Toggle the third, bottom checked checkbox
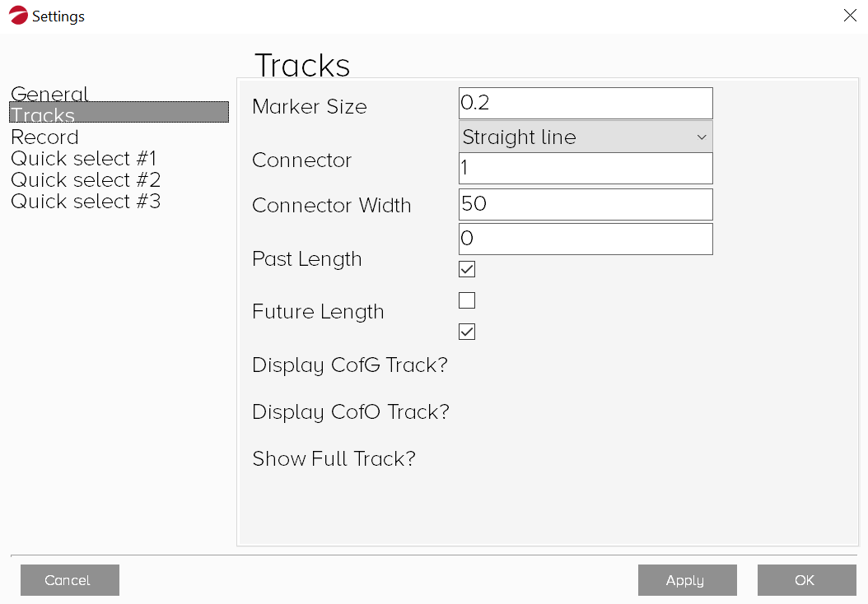Viewport: 868px width, 604px height. [467, 332]
